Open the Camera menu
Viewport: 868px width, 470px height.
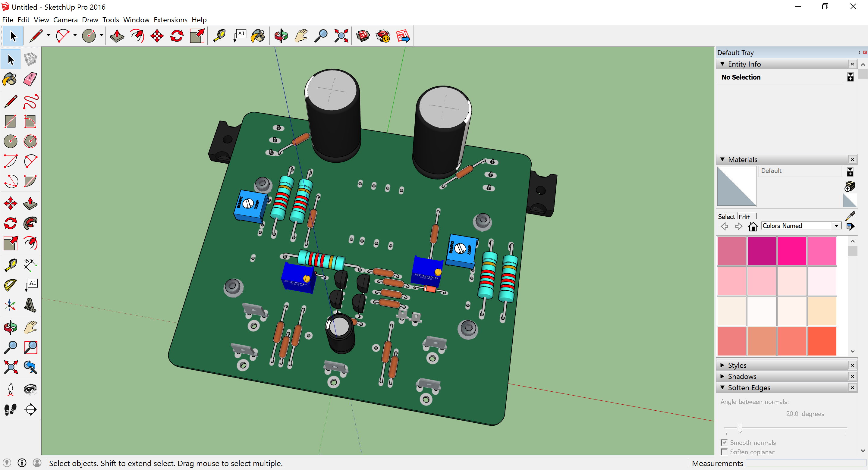65,20
